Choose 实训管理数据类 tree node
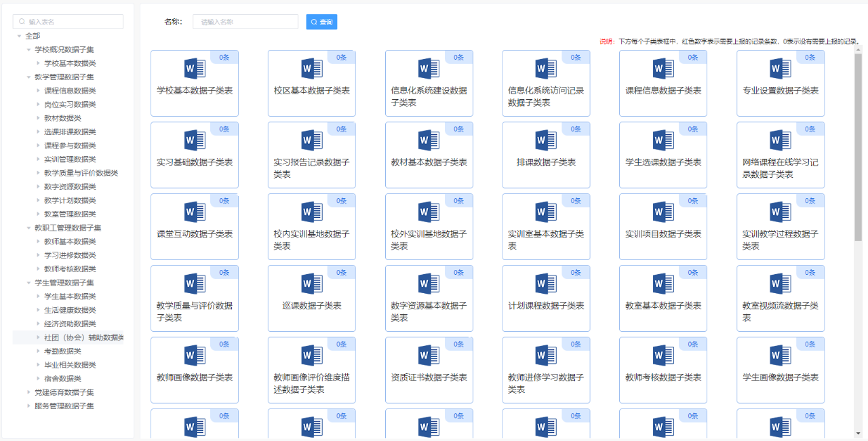The width and height of the screenshot is (868, 441). click(70, 159)
